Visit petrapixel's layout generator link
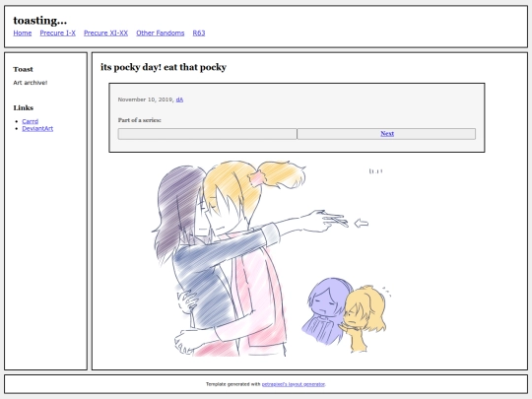 tap(294, 384)
